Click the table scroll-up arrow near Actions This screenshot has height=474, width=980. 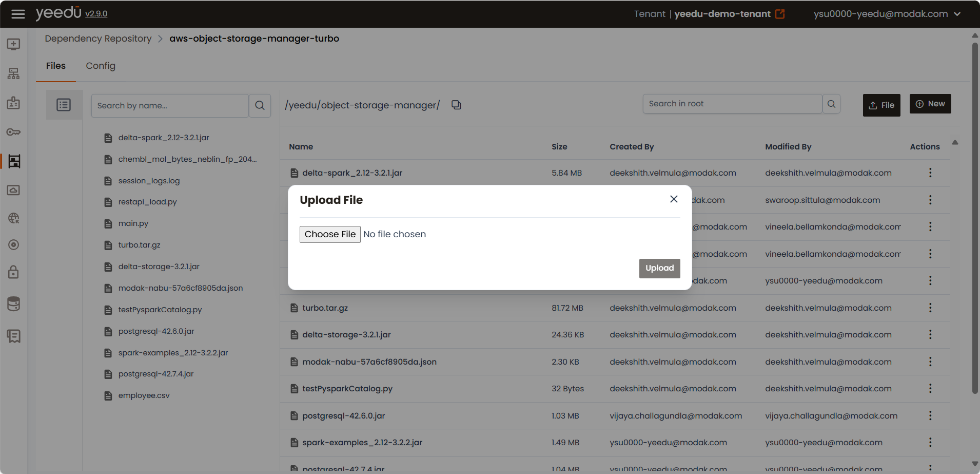pos(955,142)
